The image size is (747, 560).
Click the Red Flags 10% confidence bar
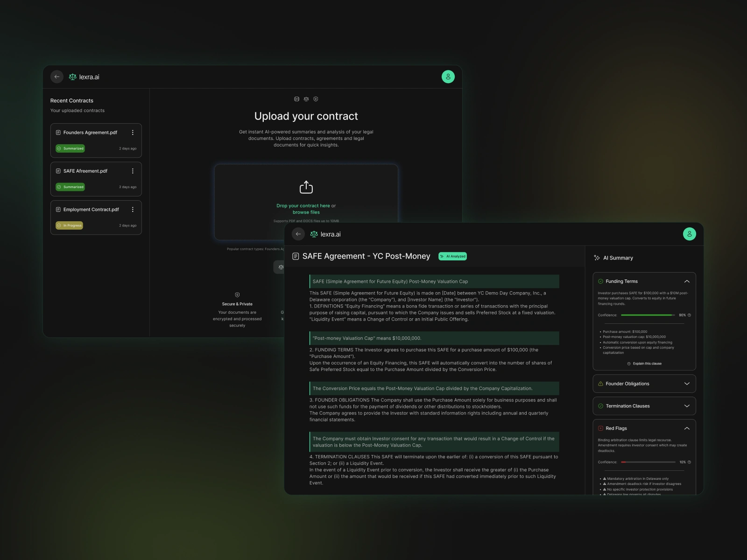click(648, 462)
